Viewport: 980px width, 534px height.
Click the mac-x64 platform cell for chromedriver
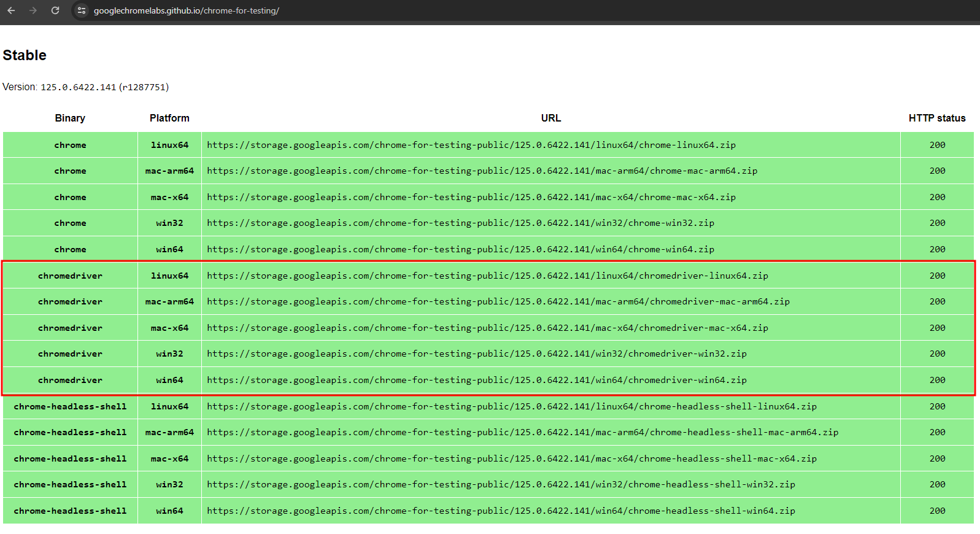169,328
